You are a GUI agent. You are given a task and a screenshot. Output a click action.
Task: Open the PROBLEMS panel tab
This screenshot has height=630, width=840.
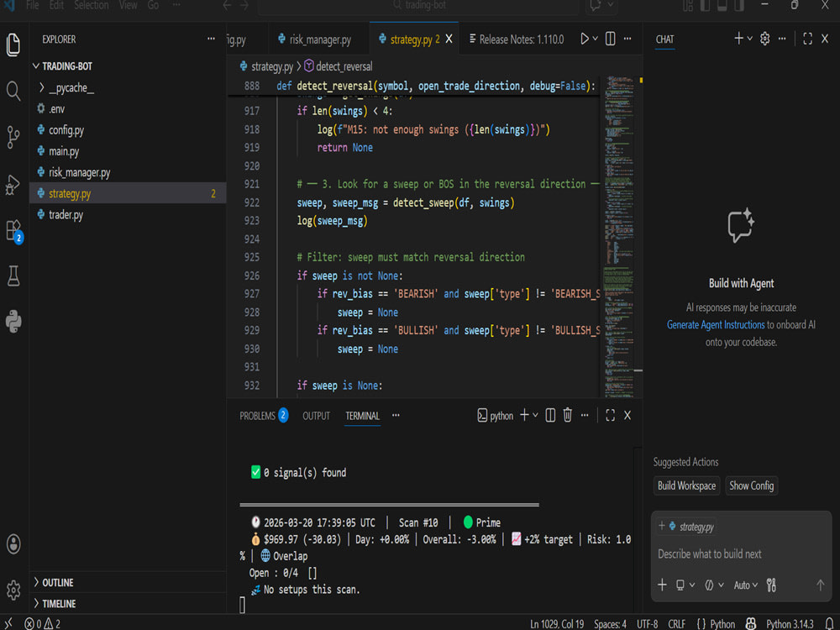(264, 416)
